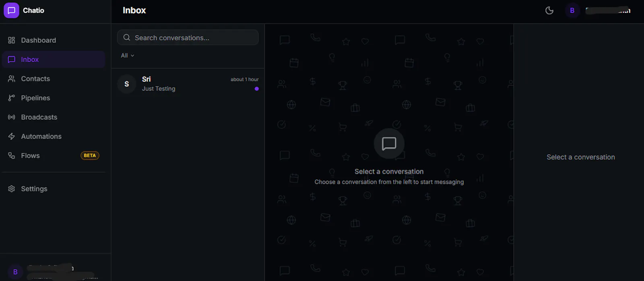This screenshot has width=644, height=281.
Task: Click the unread dot on Sri conversation
Action: pyautogui.click(x=256, y=89)
